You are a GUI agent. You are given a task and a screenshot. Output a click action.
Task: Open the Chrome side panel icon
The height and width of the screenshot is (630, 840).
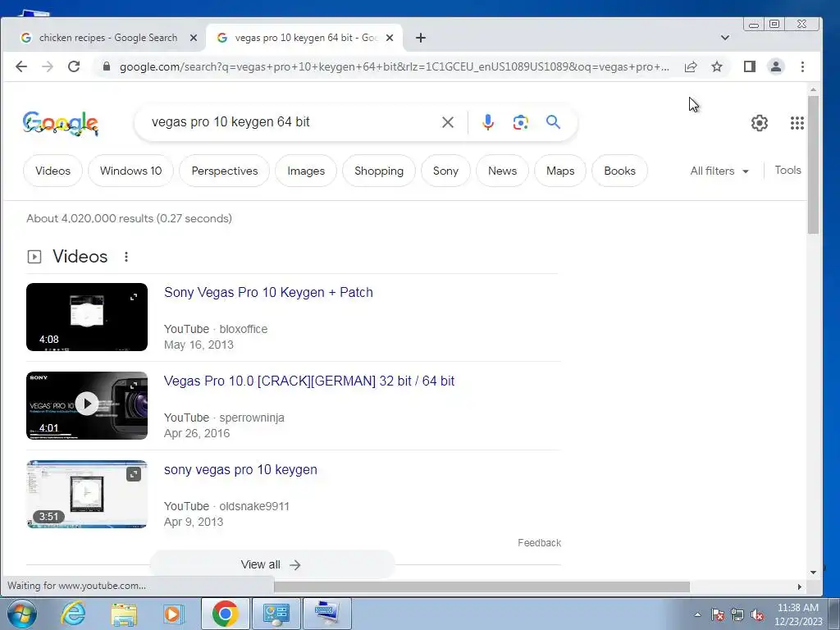coord(750,66)
